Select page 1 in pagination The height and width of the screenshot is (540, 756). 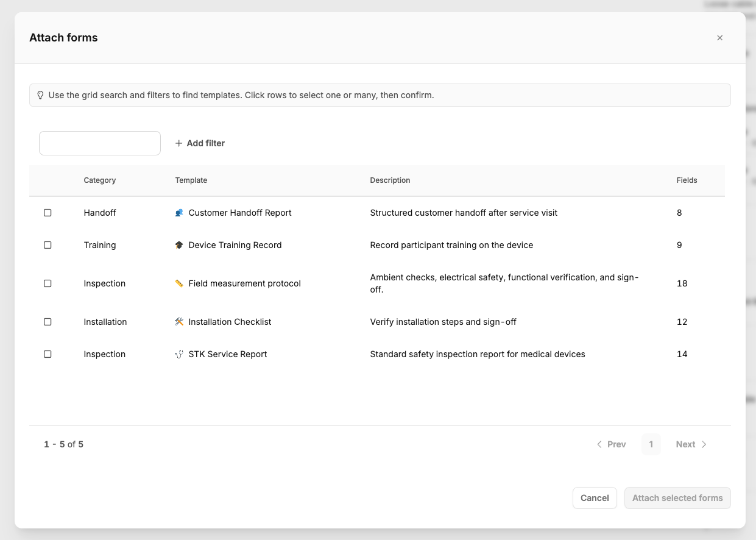[651, 444]
